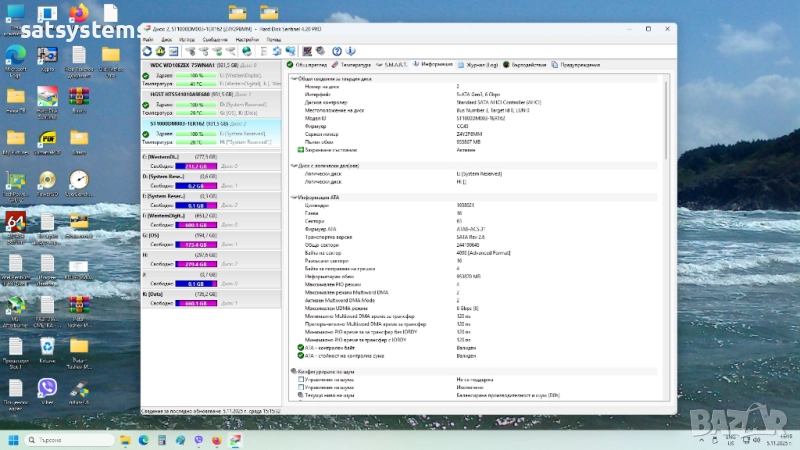Open the Recycle Bin desktop icon
This screenshot has height=450, width=800.
(x=47, y=345)
